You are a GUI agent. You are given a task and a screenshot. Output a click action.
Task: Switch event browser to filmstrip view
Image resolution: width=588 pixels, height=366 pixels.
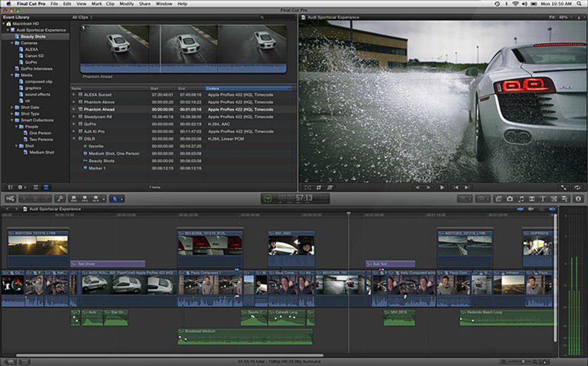36,187
